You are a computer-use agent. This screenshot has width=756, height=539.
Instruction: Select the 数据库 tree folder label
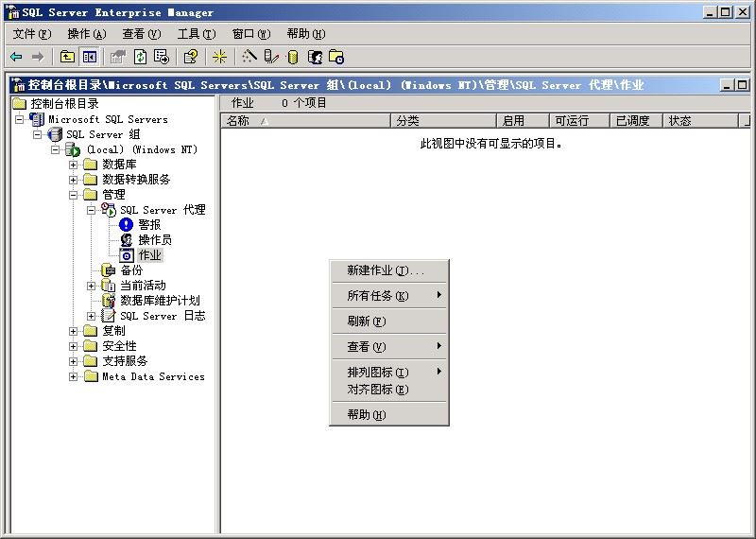pyautogui.click(x=119, y=165)
